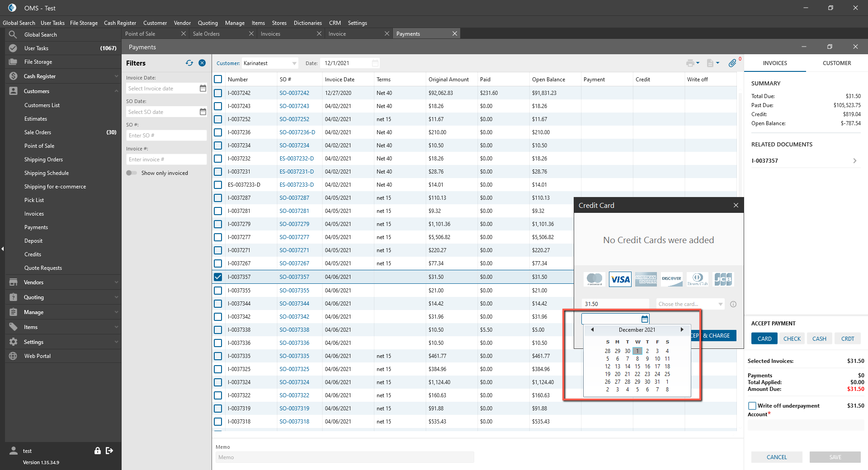Click the CRDT payment button
Viewport: 868px width, 470px height.
848,338
